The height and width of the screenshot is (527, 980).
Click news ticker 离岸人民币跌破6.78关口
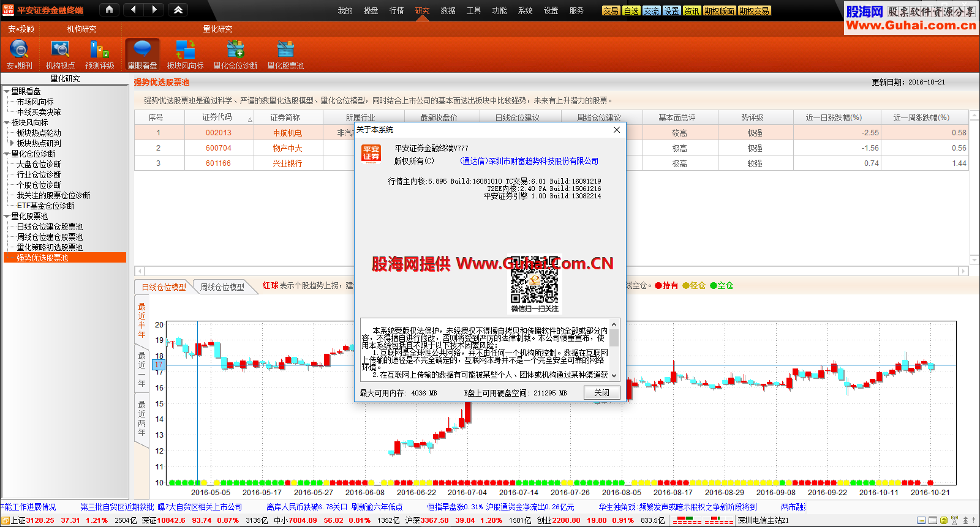307,507
